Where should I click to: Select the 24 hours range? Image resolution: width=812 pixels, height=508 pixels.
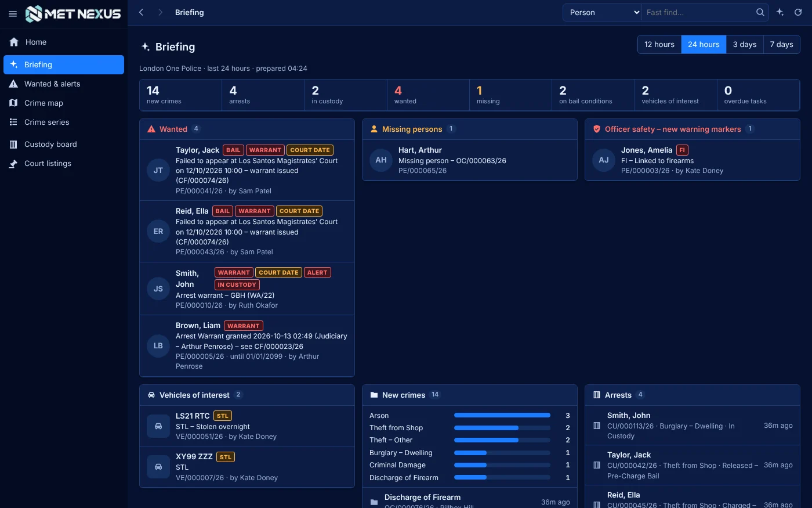pyautogui.click(x=704, y=44)
